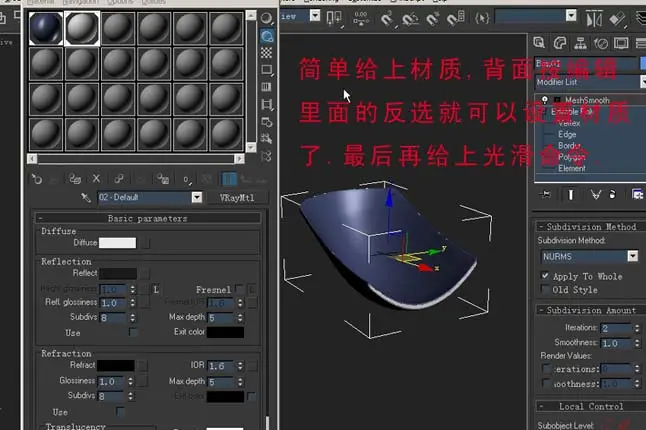Click the Diffuse map slot button
Viewport: 646px width, 430px height.
point(145,243)
